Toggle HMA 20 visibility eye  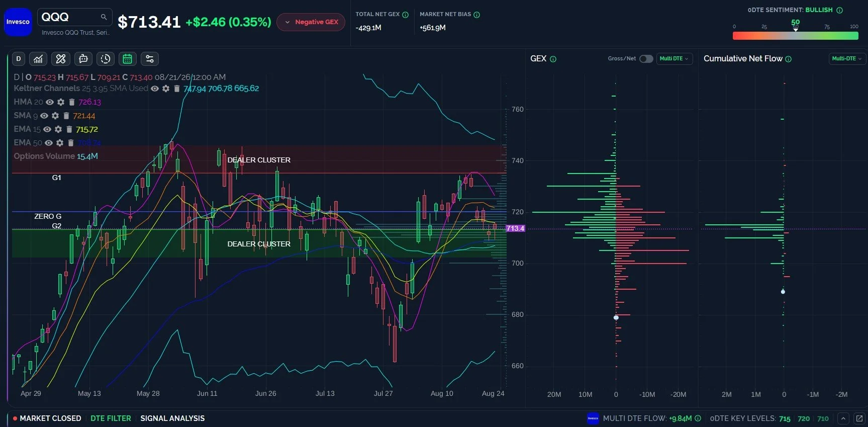[x=50, y=102]
